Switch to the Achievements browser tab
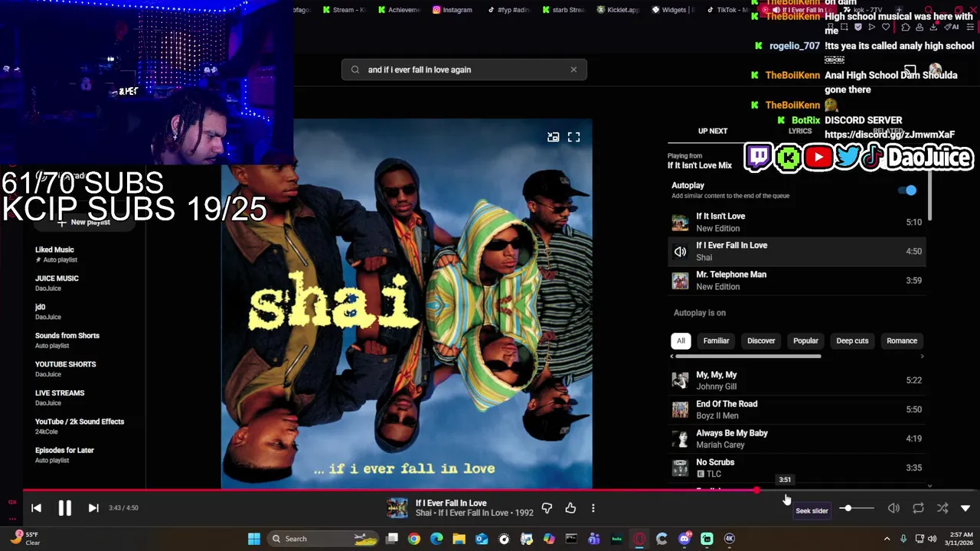 pos(399,10)
